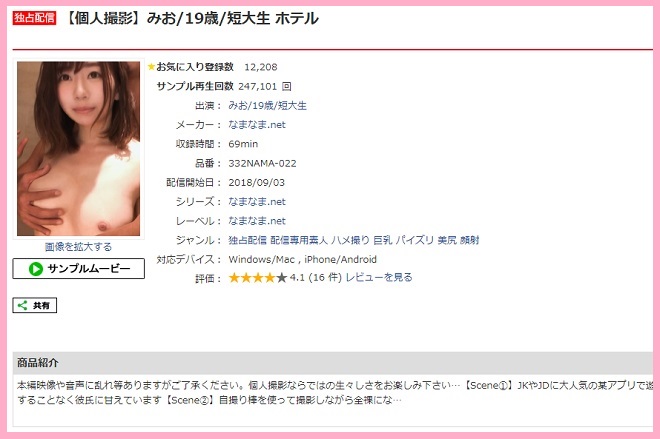Select the 配信専用素人 genre tag link
660x439 pixels.
point(299,240)
